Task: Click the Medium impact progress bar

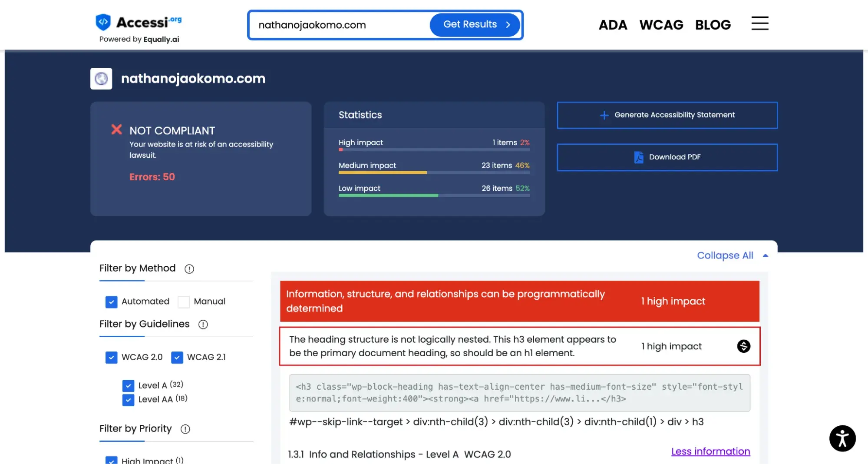Action: [x=434, y=172]
